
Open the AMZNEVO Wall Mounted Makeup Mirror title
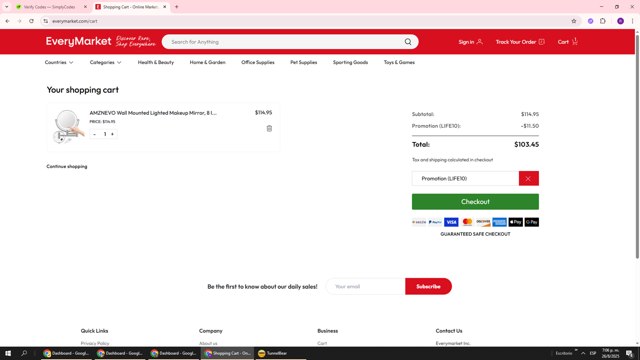[153, 113]
